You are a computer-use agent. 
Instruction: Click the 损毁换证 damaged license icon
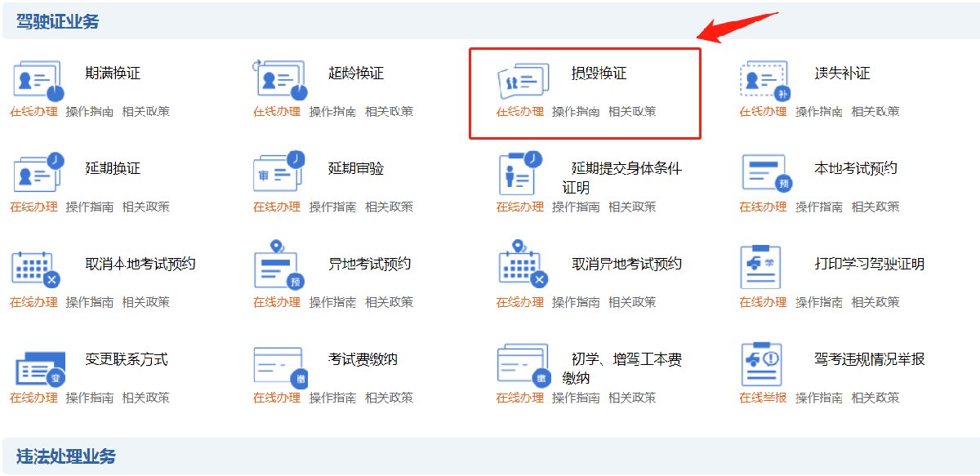point(523,80)
